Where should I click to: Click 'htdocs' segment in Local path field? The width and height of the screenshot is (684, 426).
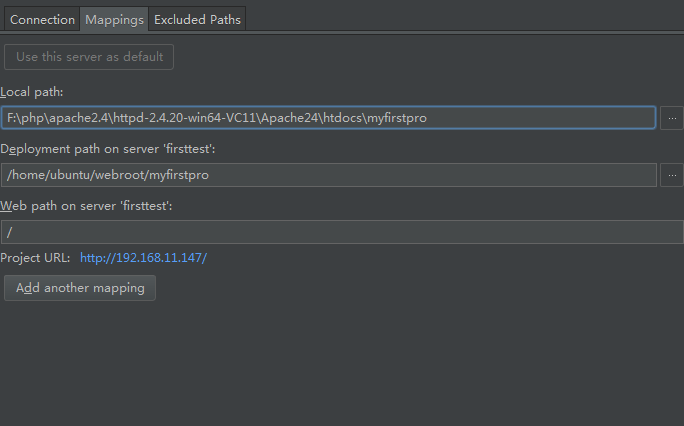(345, 118)
